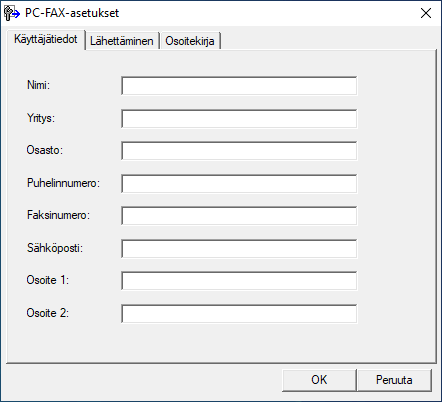Screen dimensions: 442x402
Task: Click the Osoite 1 field
Action: pyautogui.click(x=239, y=281)
